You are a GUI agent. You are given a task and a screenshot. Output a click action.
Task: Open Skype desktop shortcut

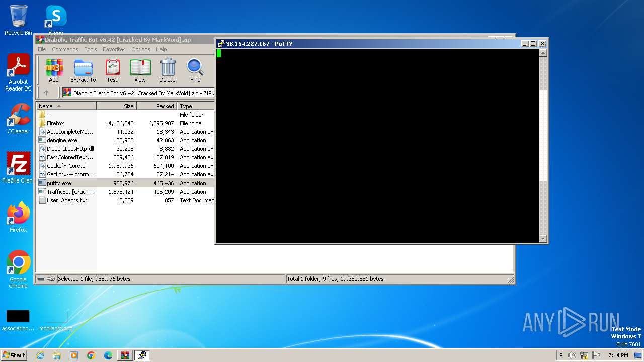pyautogui.click(x=56, y=20)
